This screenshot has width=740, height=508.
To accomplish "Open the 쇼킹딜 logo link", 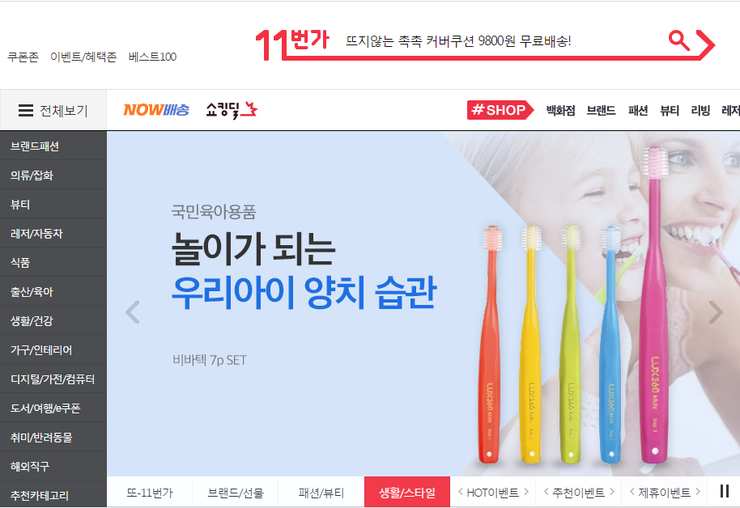I will coord(231,110).
